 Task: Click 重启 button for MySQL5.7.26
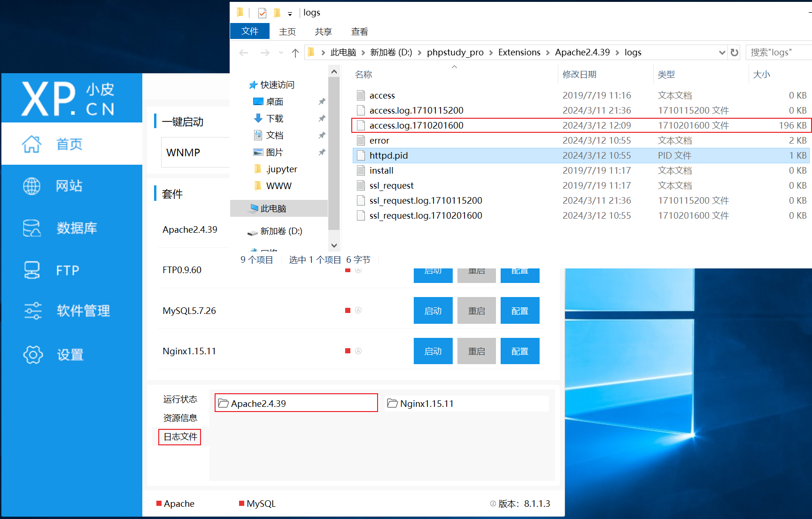(477, 311)
